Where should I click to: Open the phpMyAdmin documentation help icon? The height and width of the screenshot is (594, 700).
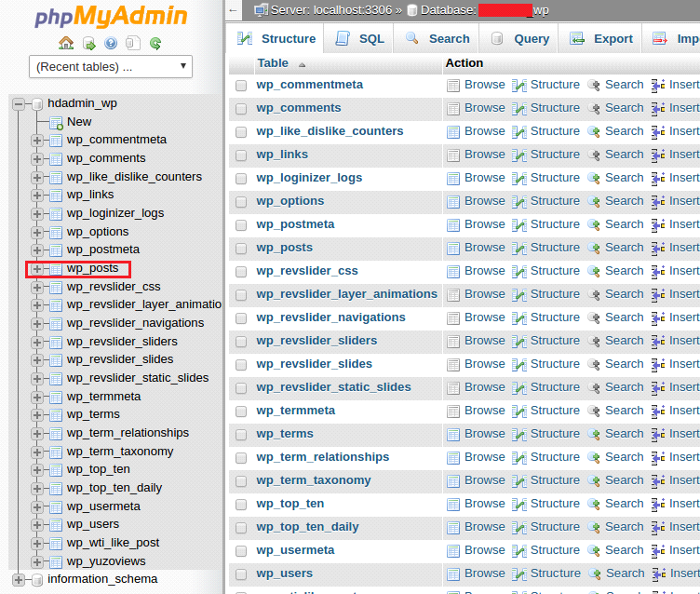pos(111,43)
